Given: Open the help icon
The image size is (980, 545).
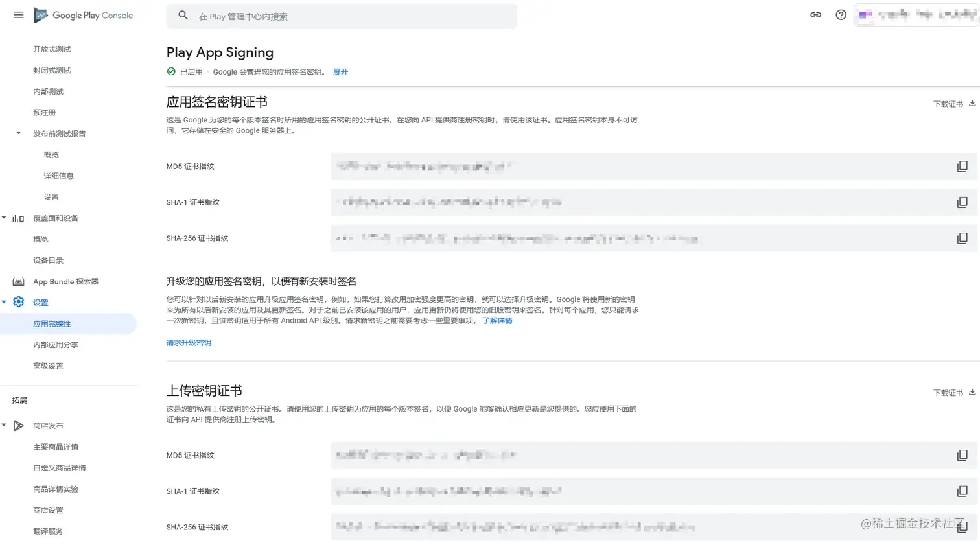Looking at the screenshot, I should coord(841,14).
